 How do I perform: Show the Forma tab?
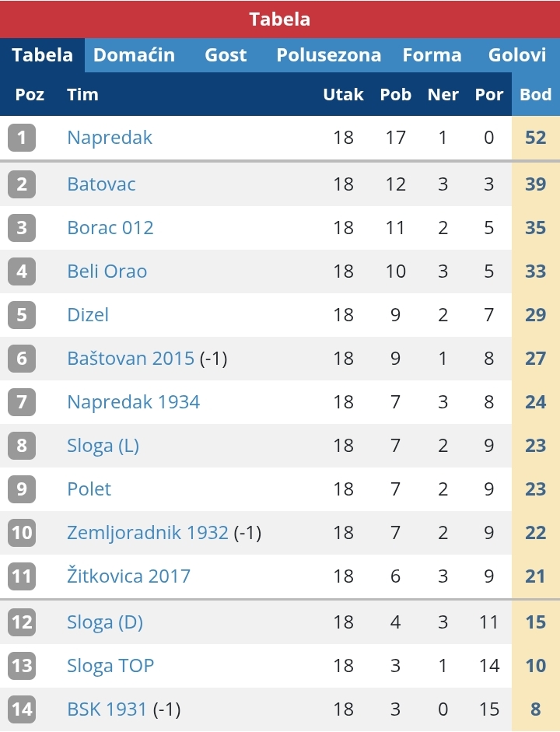(432, 55)
